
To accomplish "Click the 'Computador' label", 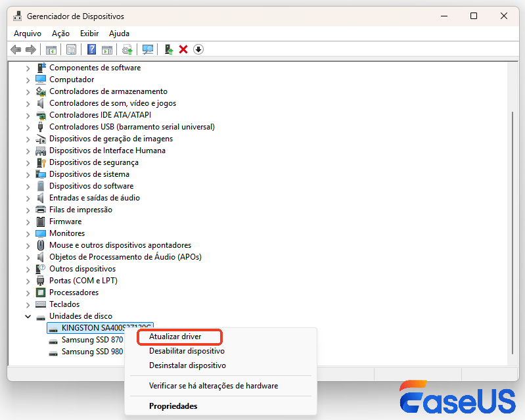I will 72,80.
